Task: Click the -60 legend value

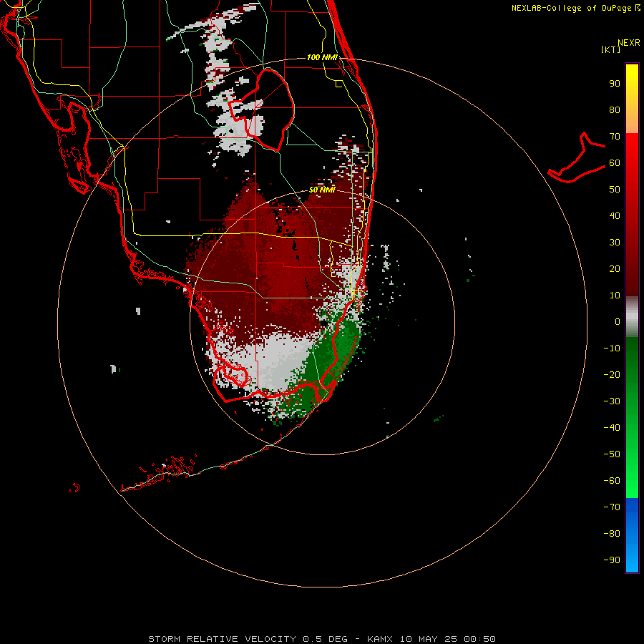Action: click(x=612, y=481)
